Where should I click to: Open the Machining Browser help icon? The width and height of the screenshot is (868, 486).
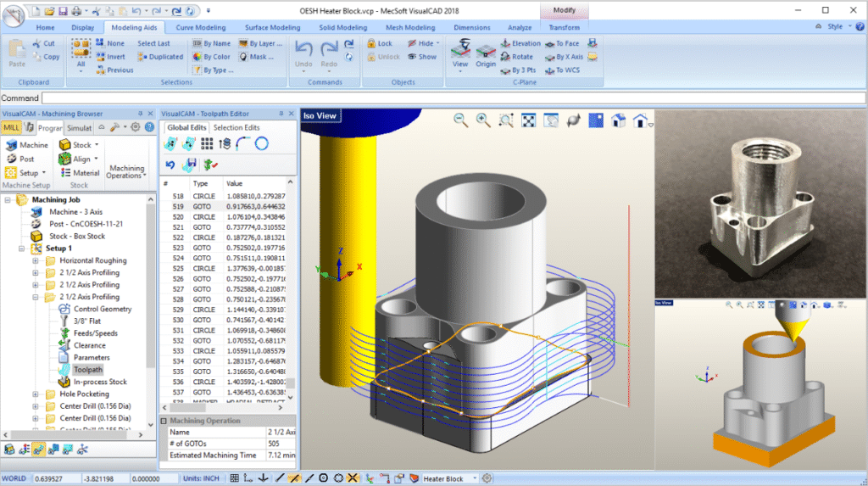pyautogui.click(x=149, y=127)
